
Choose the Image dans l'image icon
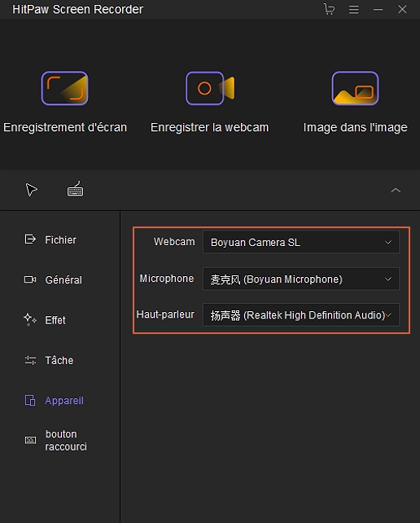point(356,89)
